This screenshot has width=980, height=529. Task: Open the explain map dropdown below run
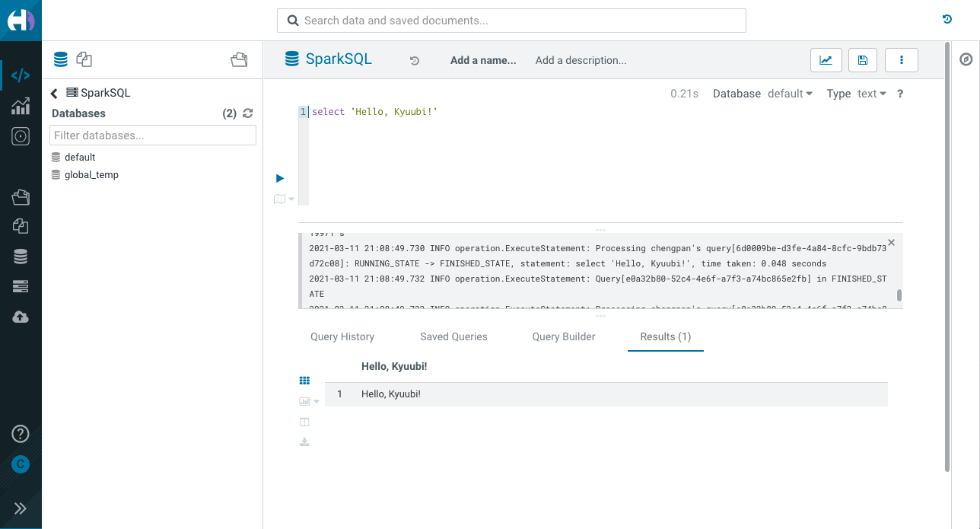click(284, 199)
